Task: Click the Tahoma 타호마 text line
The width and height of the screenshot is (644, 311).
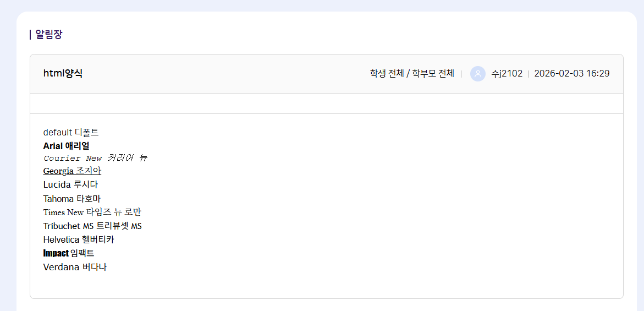Action: click(72, 199)
